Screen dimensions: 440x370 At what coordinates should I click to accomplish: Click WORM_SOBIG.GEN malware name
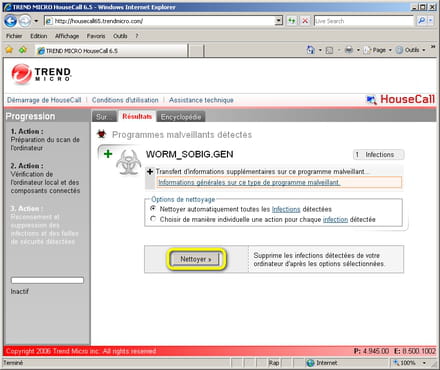coord(189,154)
